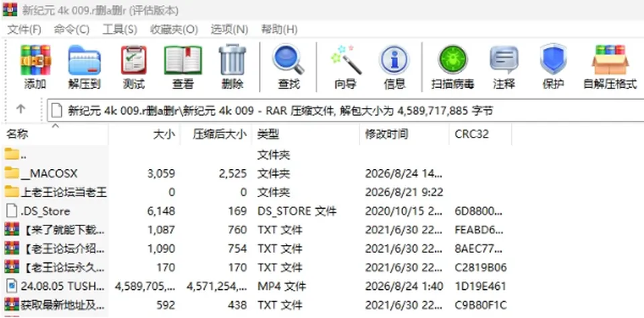Select the parent '..' folder icon
The image size is (644, 318).
click(12, 154)
